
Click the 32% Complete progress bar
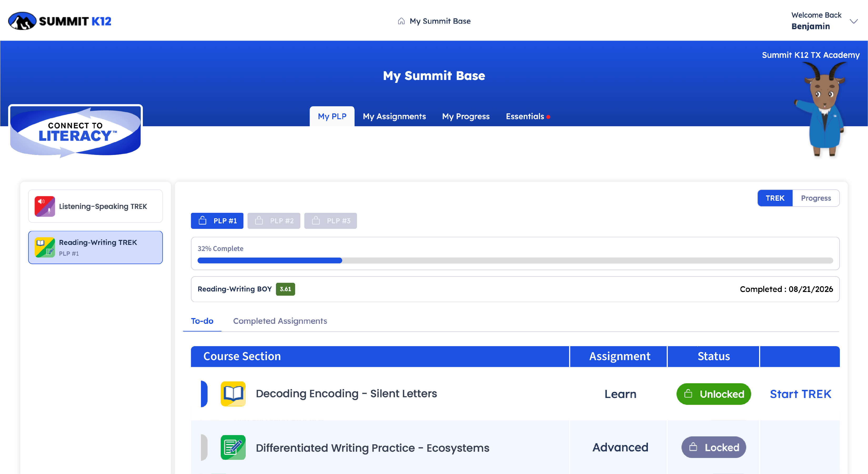point(515,260)
